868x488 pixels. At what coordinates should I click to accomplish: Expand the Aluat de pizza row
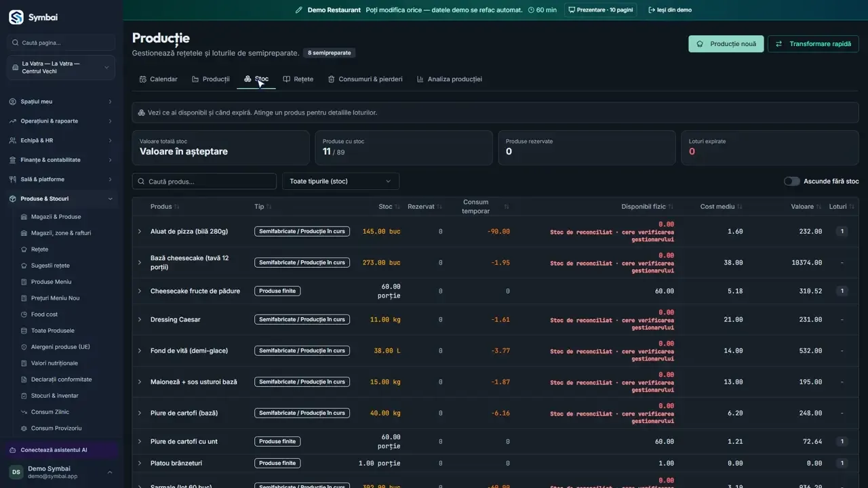coord(140,232)
